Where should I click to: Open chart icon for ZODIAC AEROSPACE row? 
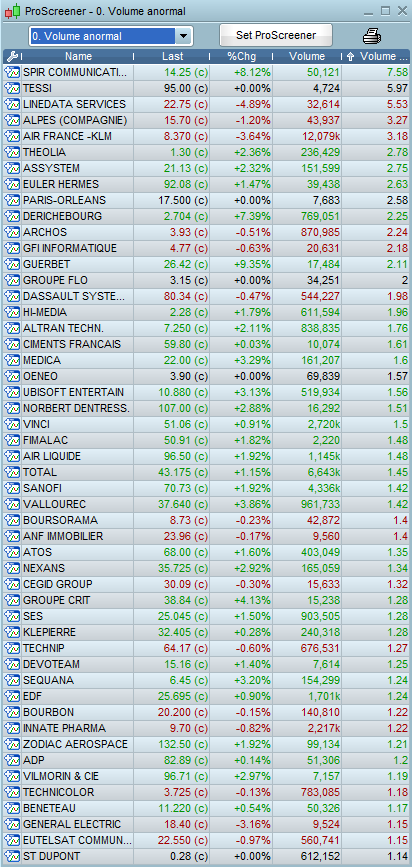(x=12, y=745)
